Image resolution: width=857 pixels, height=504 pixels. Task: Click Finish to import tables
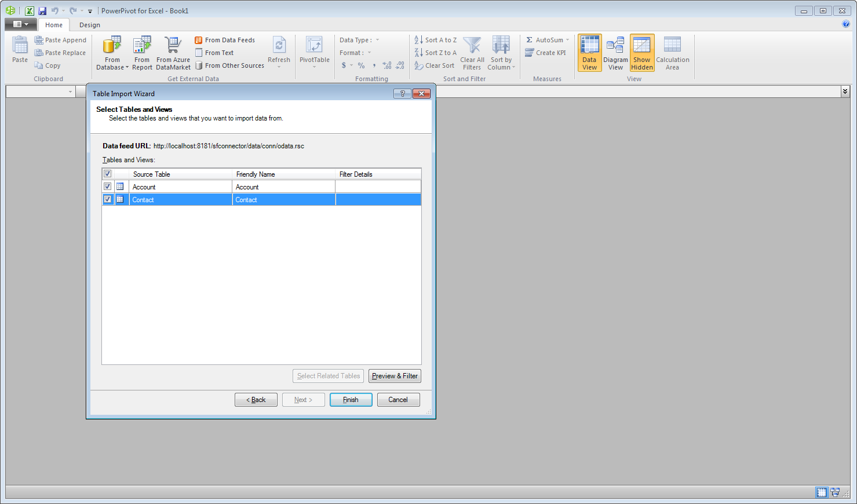point(351,399)
